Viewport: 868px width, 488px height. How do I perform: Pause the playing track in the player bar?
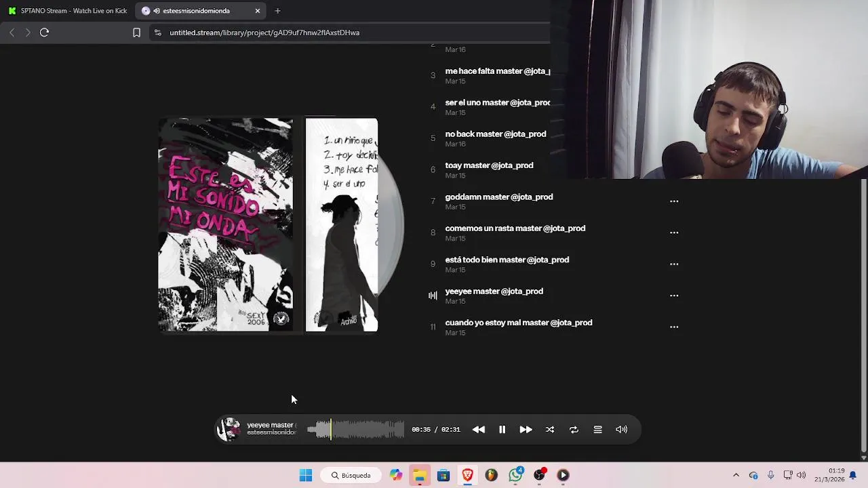click(502, 430)
